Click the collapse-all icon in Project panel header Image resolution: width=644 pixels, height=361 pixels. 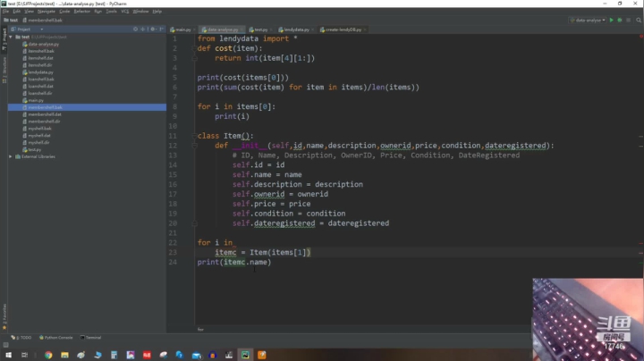[x=143, y=29]
